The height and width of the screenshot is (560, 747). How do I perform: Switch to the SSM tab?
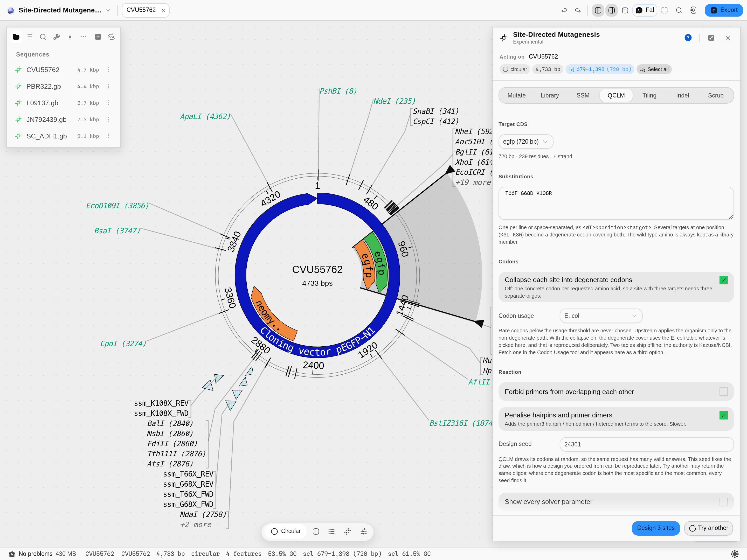point(583,95)
